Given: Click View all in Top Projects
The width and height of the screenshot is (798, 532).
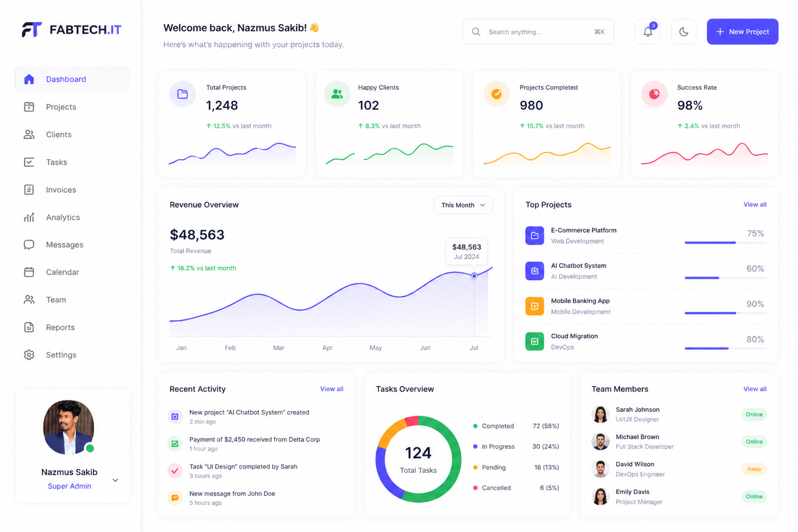Looking at the screenshot, I should (x=755, y=205).
